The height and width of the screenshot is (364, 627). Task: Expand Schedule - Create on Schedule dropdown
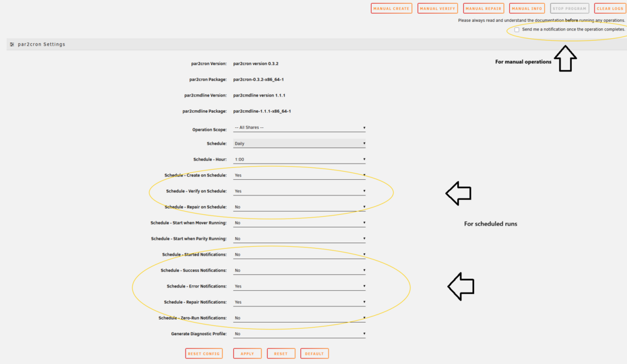[299, 175]
